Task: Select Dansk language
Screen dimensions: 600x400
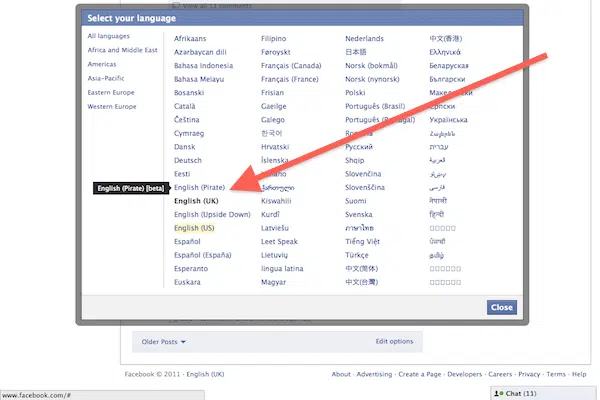Action: [184, 147]
